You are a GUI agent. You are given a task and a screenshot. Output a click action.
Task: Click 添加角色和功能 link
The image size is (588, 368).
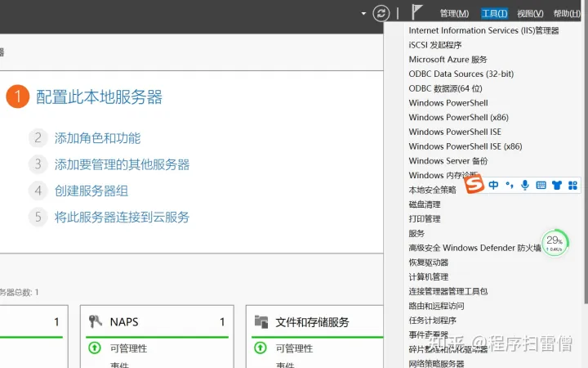[x=97, y=138]
